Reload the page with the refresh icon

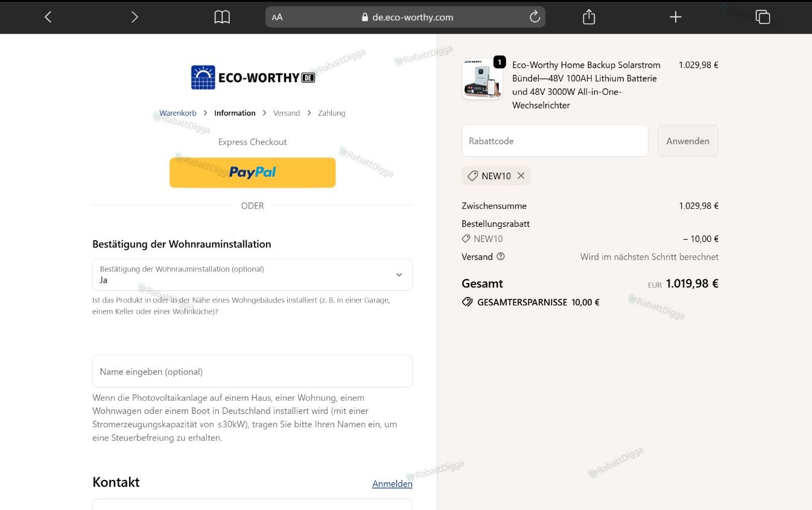point(534,17)
